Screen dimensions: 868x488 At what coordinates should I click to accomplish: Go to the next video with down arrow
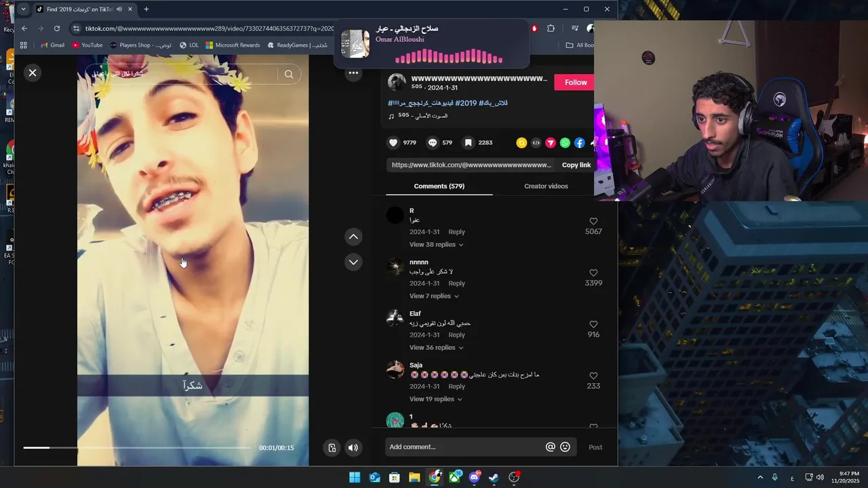[x=353, y=262]
